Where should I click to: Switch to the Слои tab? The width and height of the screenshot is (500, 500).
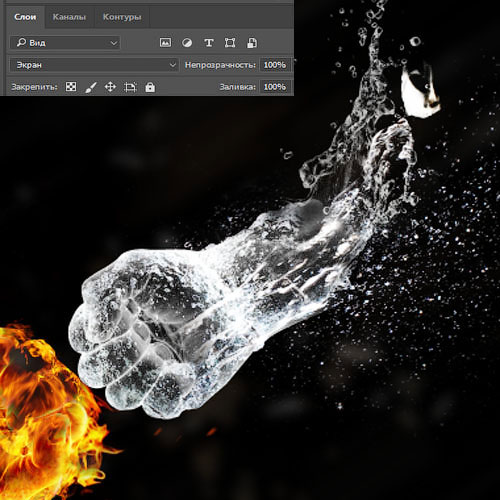25,17
